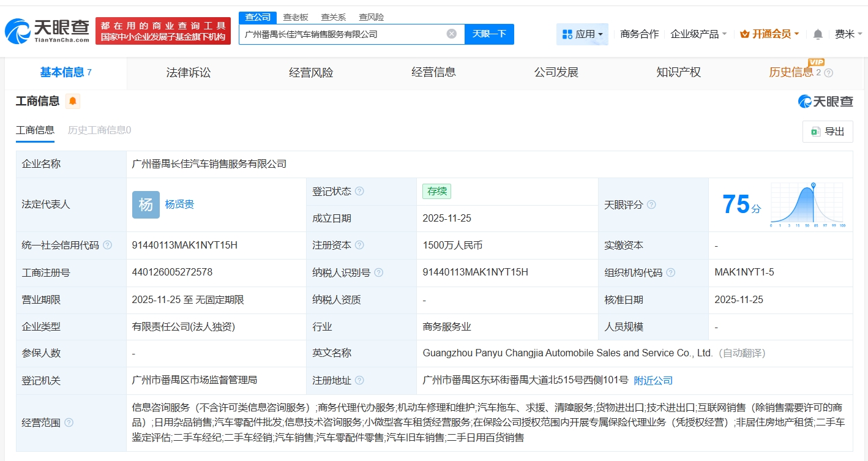868x461 pixels.
Task: Open the 费米 user menu
Action: coord(848,34)
